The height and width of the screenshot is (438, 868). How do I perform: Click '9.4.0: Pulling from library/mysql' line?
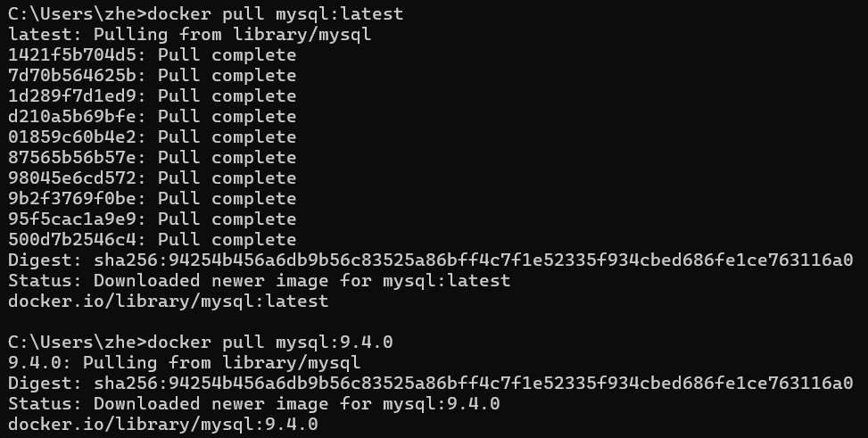click(x=185, y=363)
